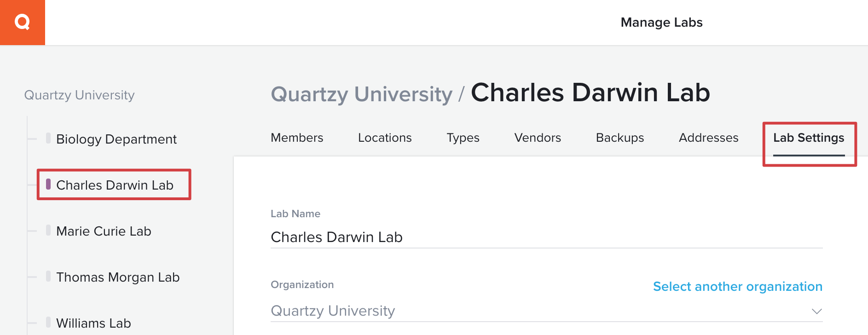
Task: Click the Quartzy logo icon
Action: point(22,22)
